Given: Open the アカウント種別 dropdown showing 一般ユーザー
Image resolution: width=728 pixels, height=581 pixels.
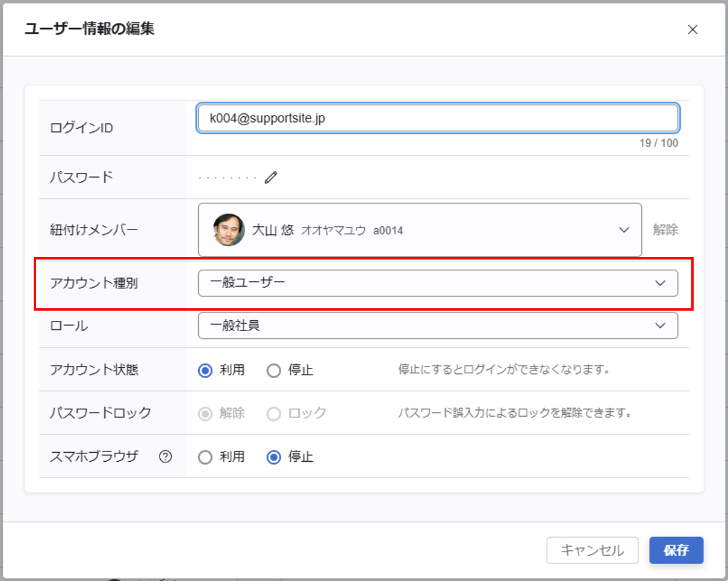Looking at the screenshot, I should point(438,283).
